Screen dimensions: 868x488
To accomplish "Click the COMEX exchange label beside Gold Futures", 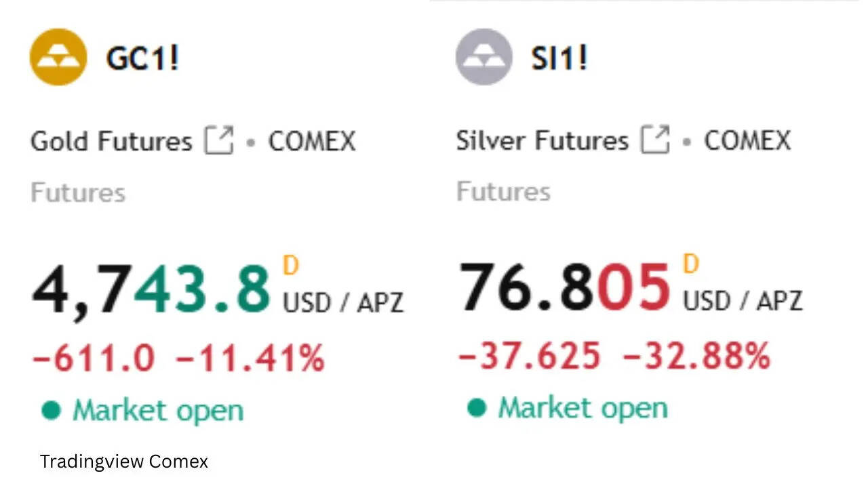I will click(x=312, y=142).
